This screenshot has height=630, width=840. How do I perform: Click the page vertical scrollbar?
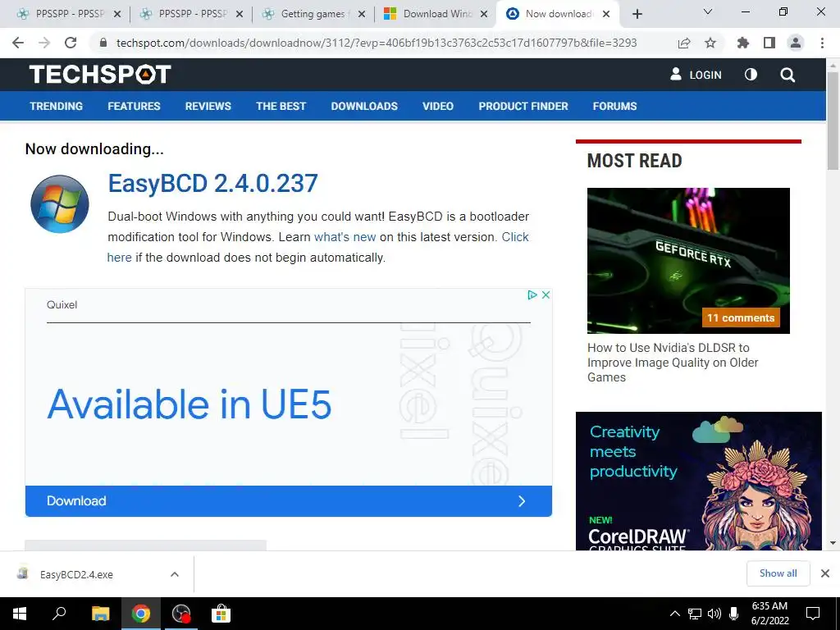[833, 121]
